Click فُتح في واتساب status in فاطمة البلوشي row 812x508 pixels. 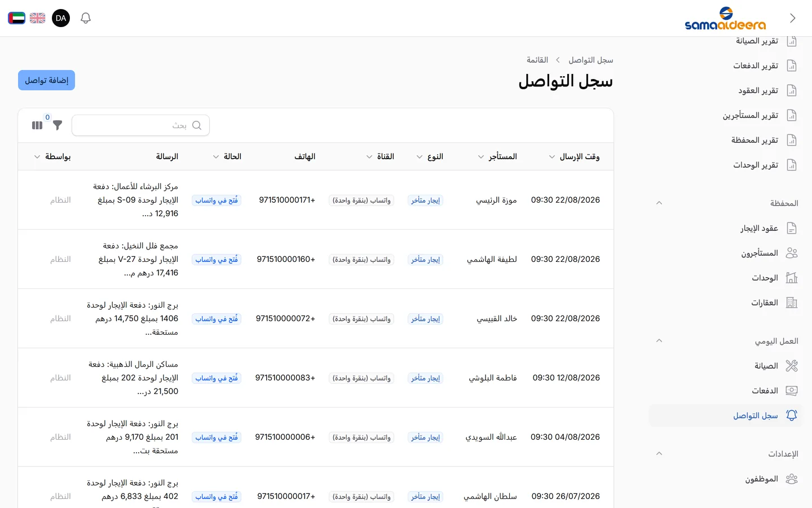pos(217,378)
